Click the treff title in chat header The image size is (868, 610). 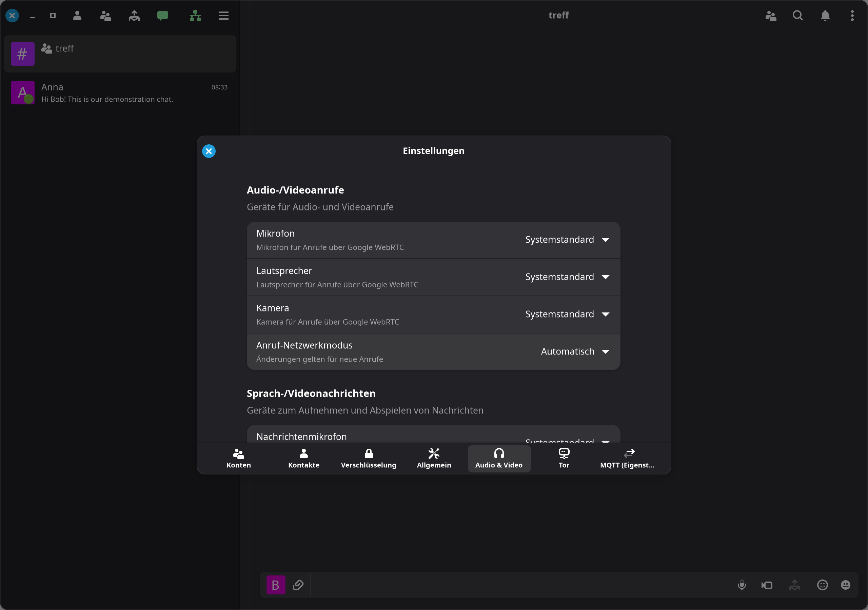(558, 15)
